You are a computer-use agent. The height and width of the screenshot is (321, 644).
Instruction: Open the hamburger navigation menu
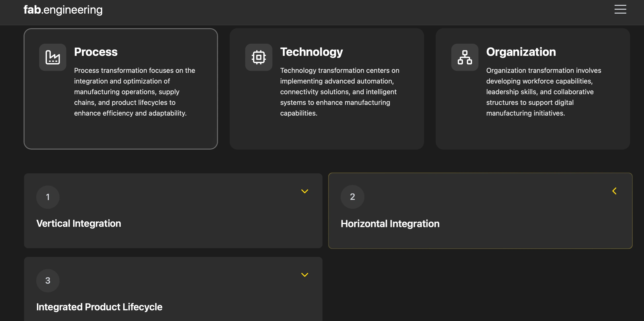coord(620,9)
